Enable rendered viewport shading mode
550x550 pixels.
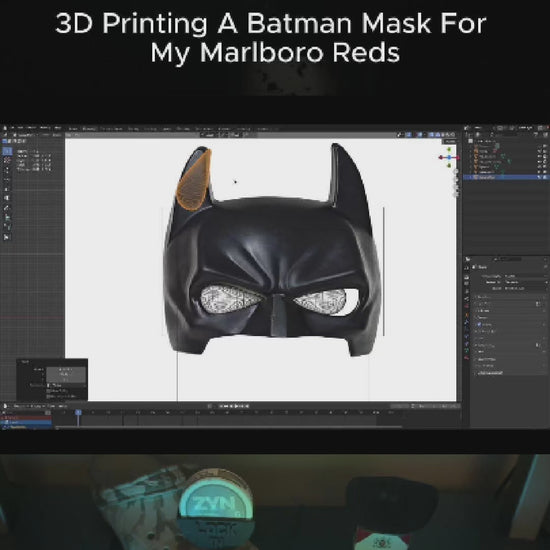click(453, 135)
